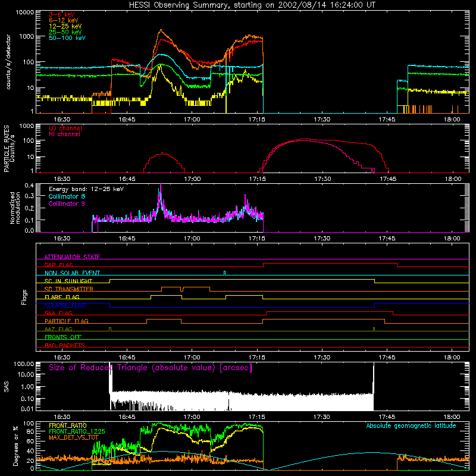Screen dimensions: 476x476
Task: Click the 'Degrees or %' y-axis label
Action: [x=15, y=446]
